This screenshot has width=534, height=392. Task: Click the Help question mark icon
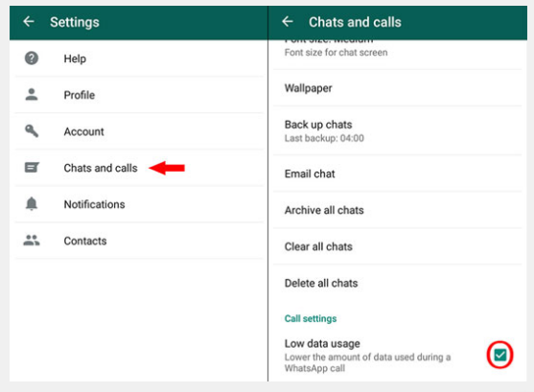point(32,58)
